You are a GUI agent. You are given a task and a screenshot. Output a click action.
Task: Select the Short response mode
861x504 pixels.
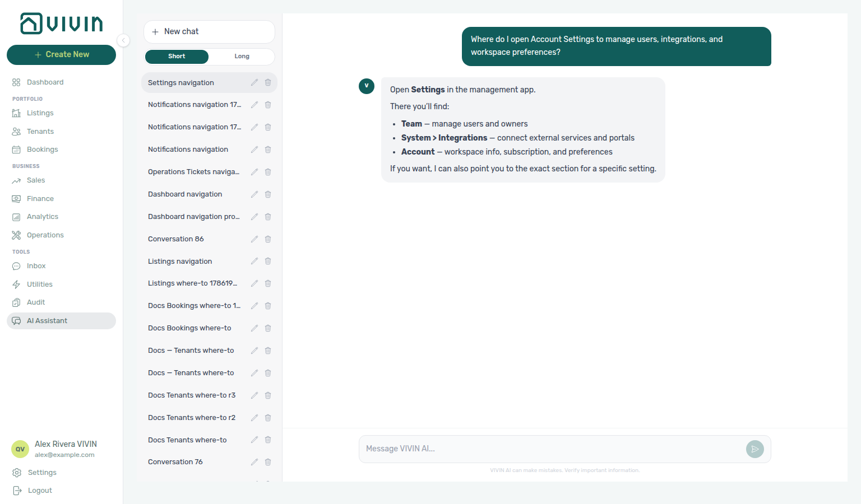point(177,57)
